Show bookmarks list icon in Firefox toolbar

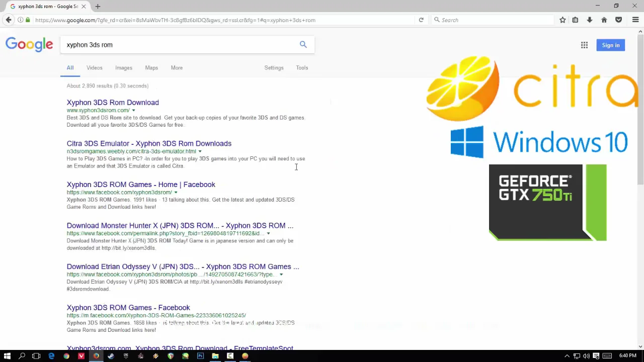tap(575, 20)
